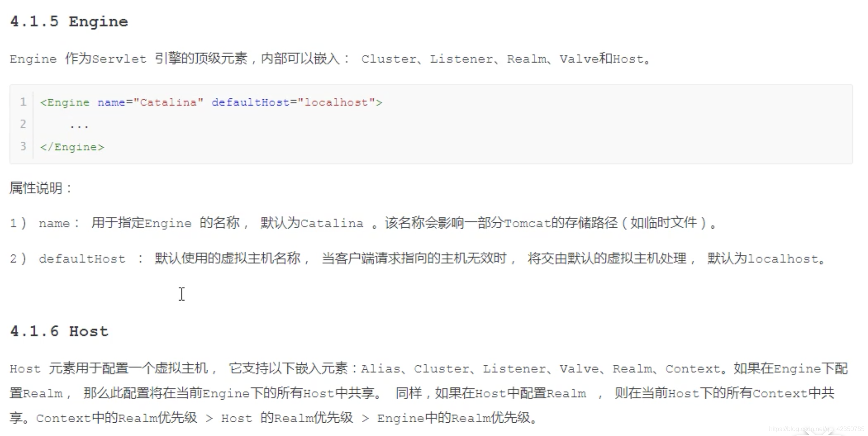This screenshot has height=436, width=868.
Task: Click the line starting "置Realm， 那么此配置"
Action: pos(422,393)
